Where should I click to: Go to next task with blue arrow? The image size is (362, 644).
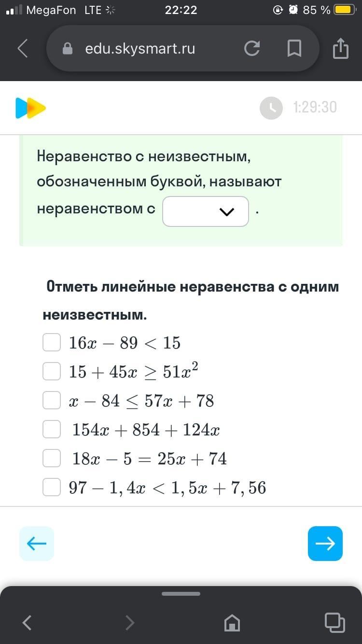(325, 544)
